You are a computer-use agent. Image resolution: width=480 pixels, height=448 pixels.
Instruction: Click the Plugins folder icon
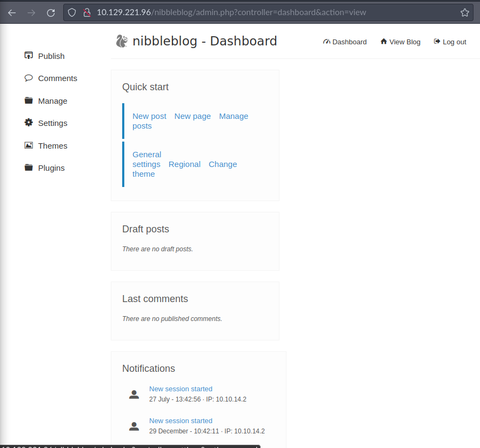pos(29,168)
